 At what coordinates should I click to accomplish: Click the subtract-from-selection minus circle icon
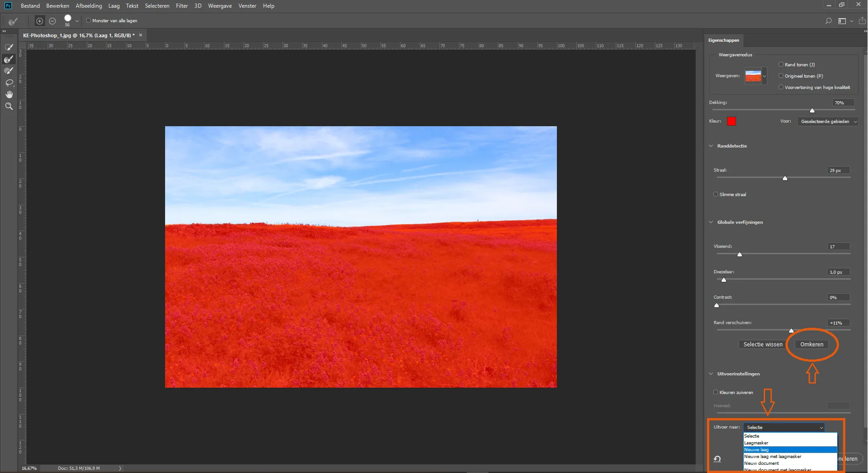52,21
